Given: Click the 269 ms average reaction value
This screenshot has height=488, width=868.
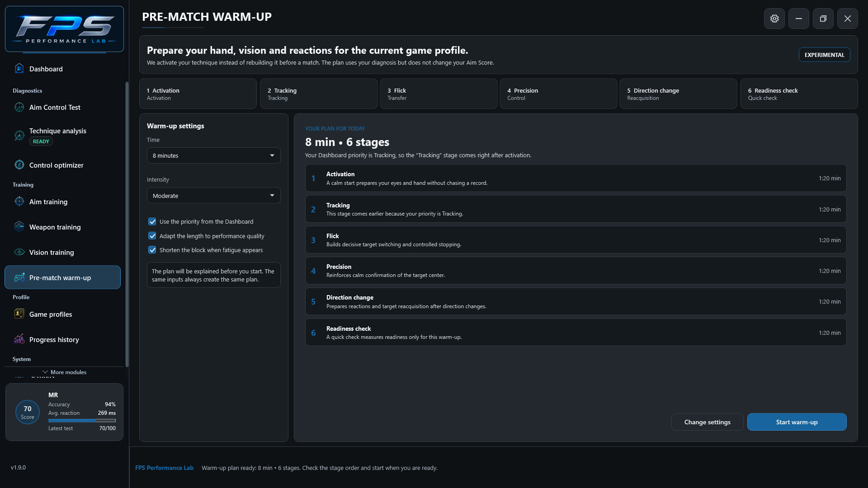Looking at the screenshot, I should (107, 413).
